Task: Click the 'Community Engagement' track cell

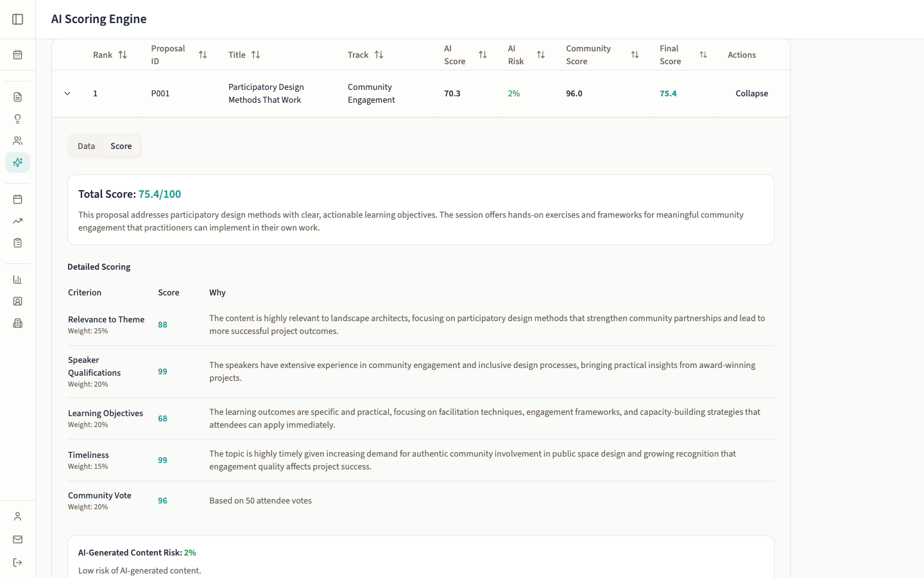Action: point(372,94)
